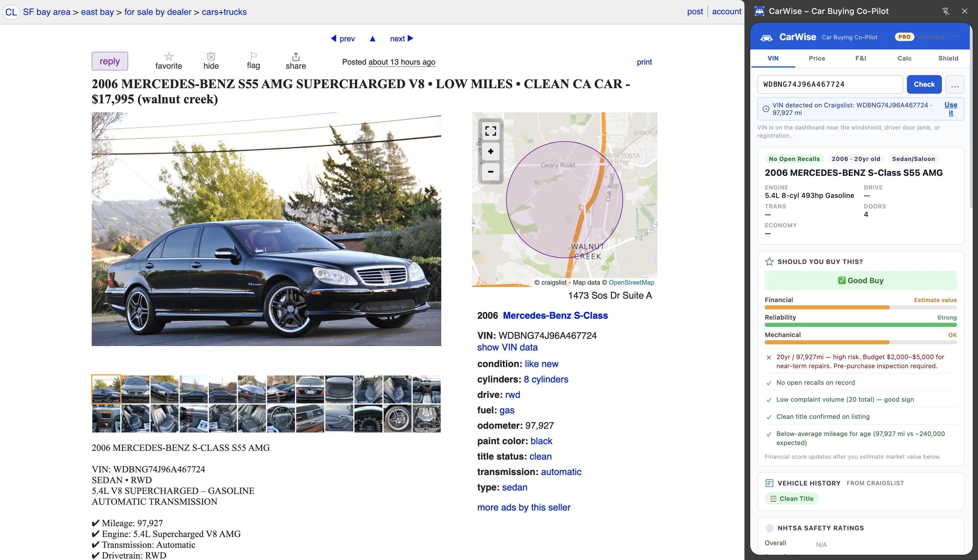Toggle map fullscreen icon
The width and height of the screenshot is (978, 560).
(x=490, y=131)
